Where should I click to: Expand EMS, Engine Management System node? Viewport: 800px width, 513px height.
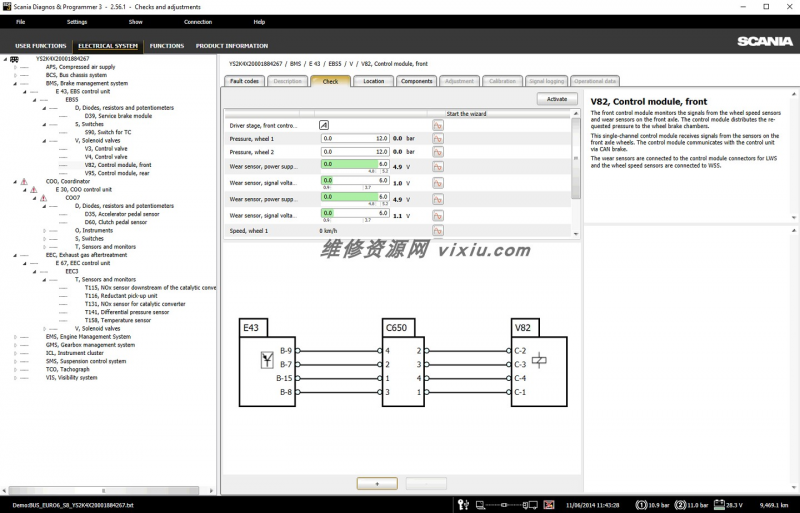click(15, 336)
